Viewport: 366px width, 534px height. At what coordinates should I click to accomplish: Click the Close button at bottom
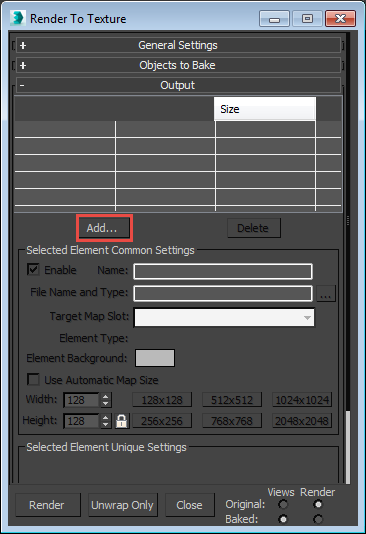190,505
